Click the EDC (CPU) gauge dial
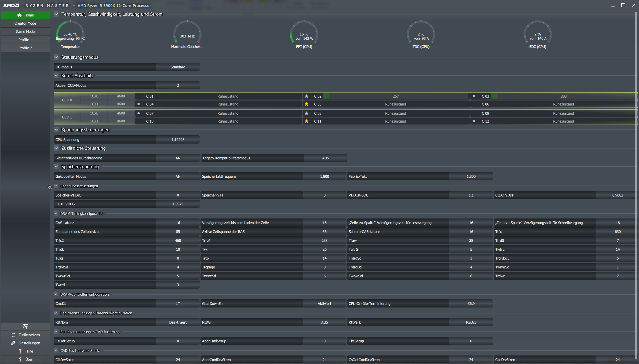This screenshot has height=364, width=639. pos(538,32)
